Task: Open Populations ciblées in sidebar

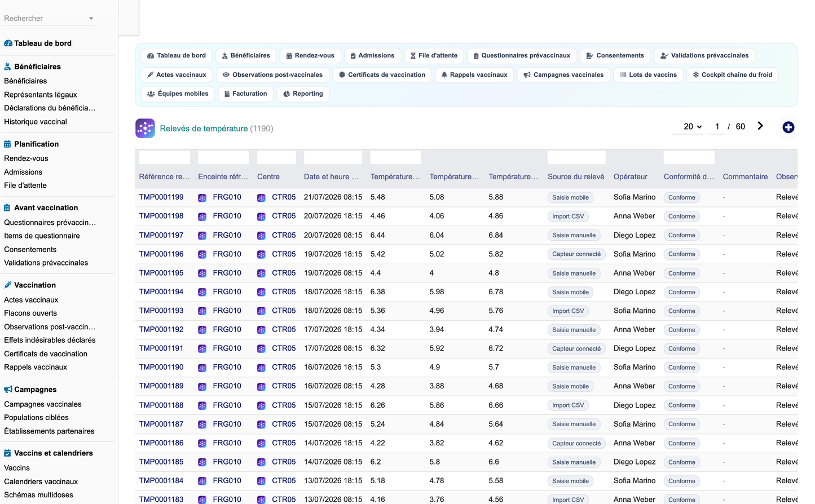Action: (x=36, y=418)
